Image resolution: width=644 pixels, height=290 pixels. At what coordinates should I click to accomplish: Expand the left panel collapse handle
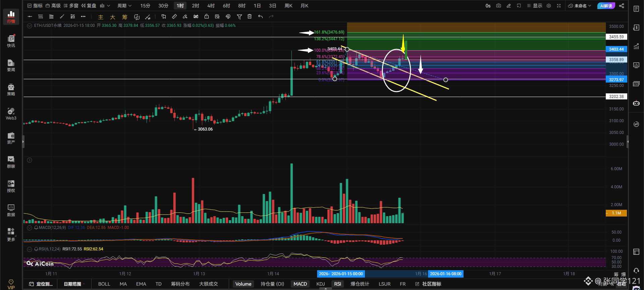point(23,142)
